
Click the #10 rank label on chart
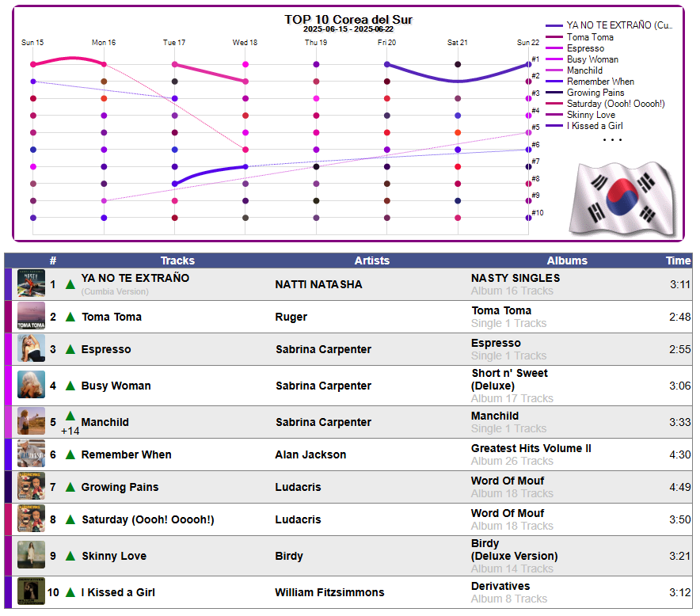click(538, 212)
